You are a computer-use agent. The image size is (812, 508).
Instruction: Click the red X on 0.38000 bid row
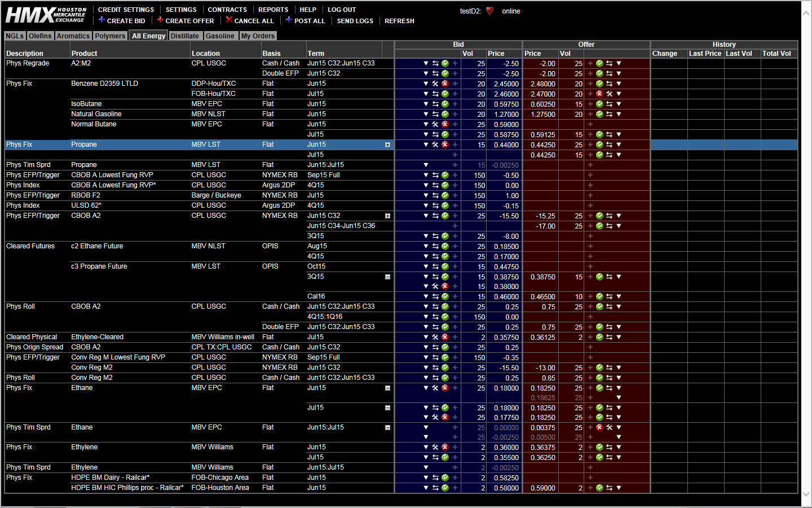click(x=445, y=286)
